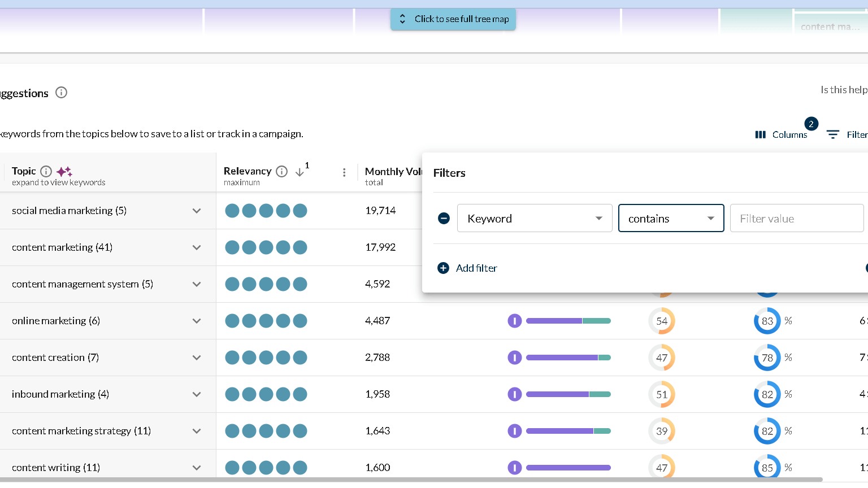Image resolution: width=868 pixels, height=488 pixels.
Task: Expand the inbound marketing (4) topic
Action: 197,394
